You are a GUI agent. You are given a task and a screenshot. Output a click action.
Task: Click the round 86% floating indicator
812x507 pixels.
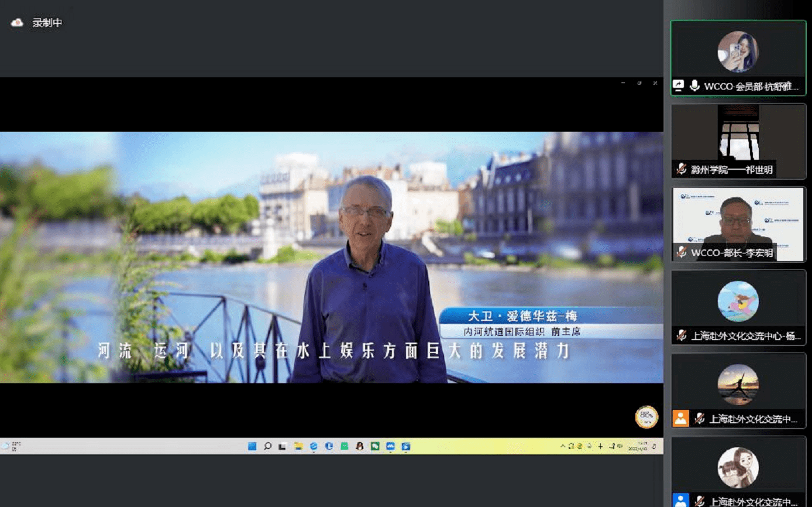tap(646, 417)
